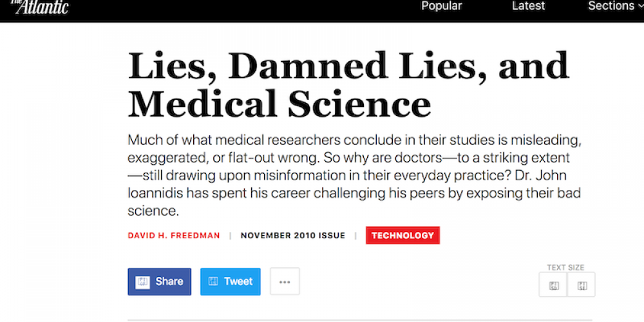Open the Latest articles link

pyautogui.click(x=528, y=6)
